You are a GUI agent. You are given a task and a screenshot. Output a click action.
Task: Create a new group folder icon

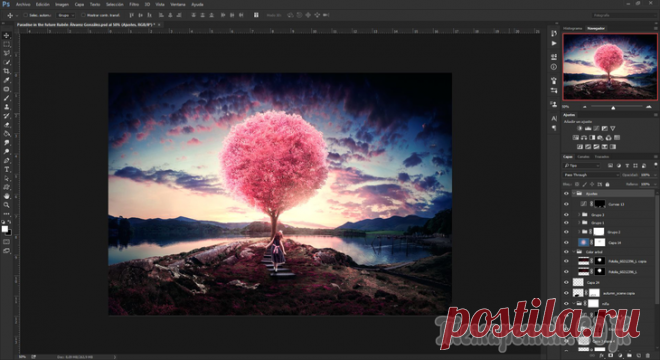[x=629, y=356]
